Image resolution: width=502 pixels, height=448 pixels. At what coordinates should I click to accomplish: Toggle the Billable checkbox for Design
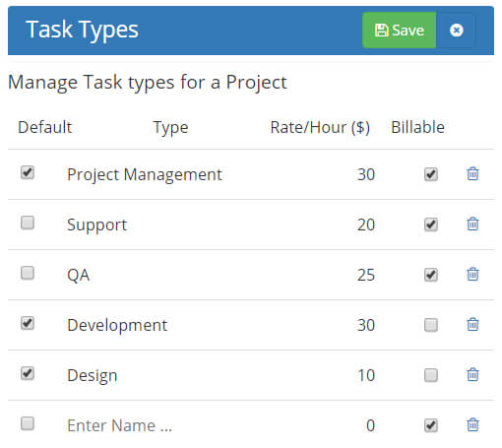click(x=431, y=375)
